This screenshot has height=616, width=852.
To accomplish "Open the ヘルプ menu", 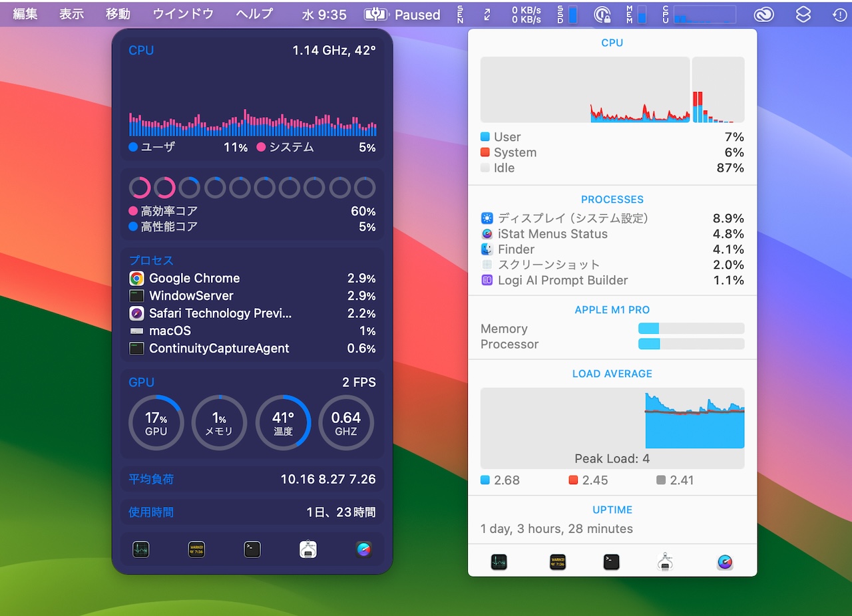I will click(x=254, y=14).
